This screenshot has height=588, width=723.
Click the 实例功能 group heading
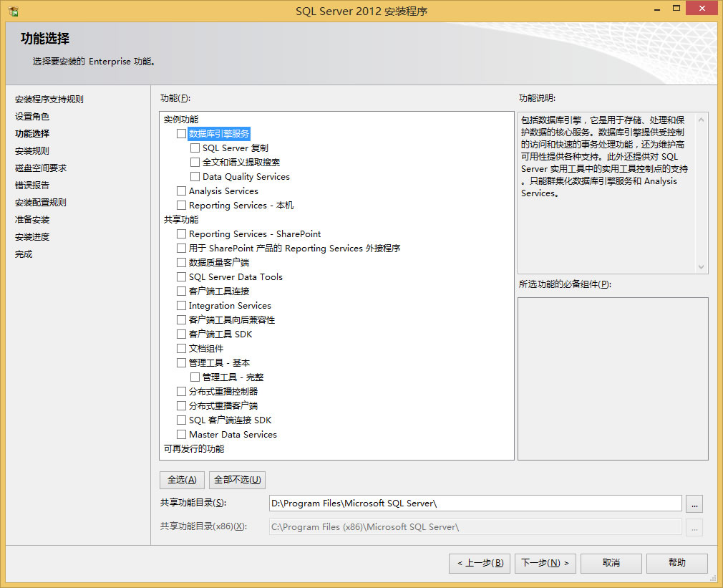click(180, 120)
